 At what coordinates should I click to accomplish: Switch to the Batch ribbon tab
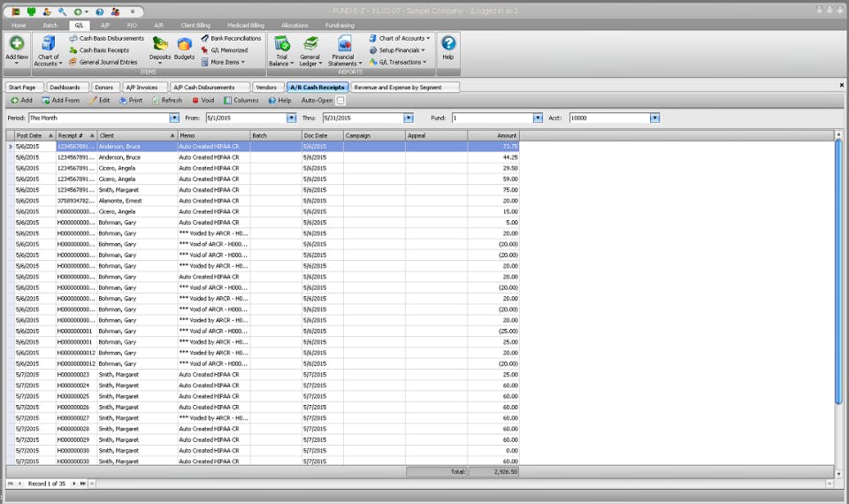50,26
